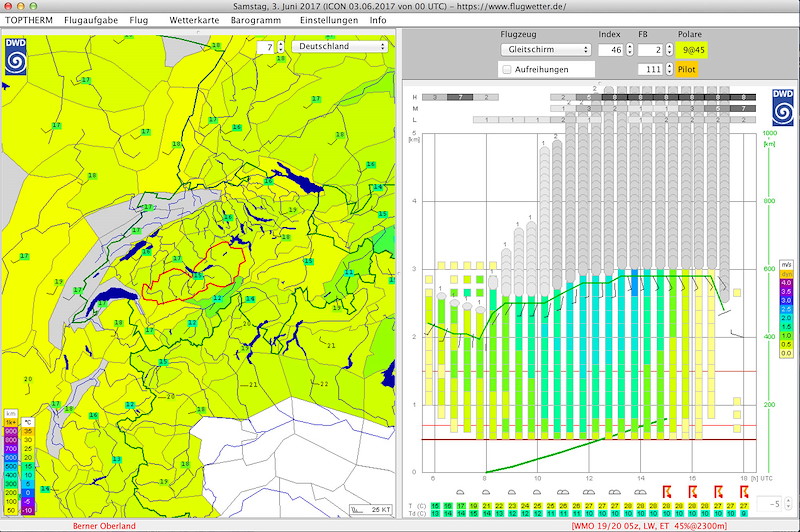Click the FB input field showing 2
Image resolution: width=800 pixels, height=532 pixels.
pos(651,49)
